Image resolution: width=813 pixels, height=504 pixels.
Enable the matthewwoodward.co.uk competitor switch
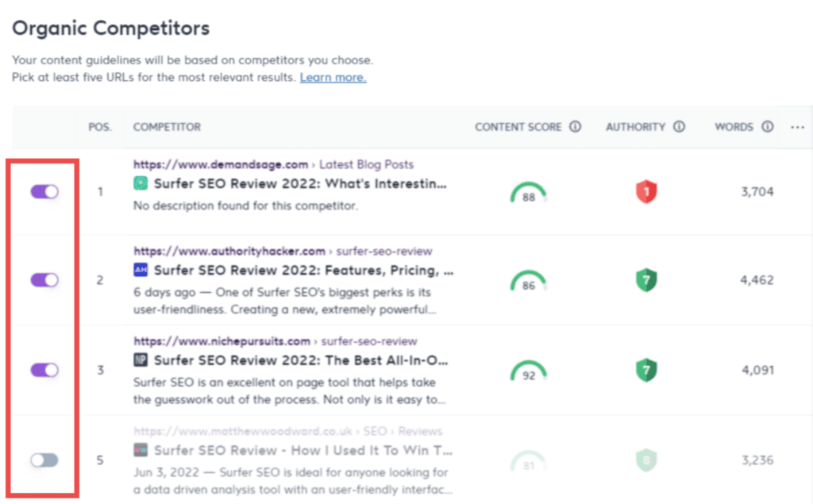tap(44, 460)
